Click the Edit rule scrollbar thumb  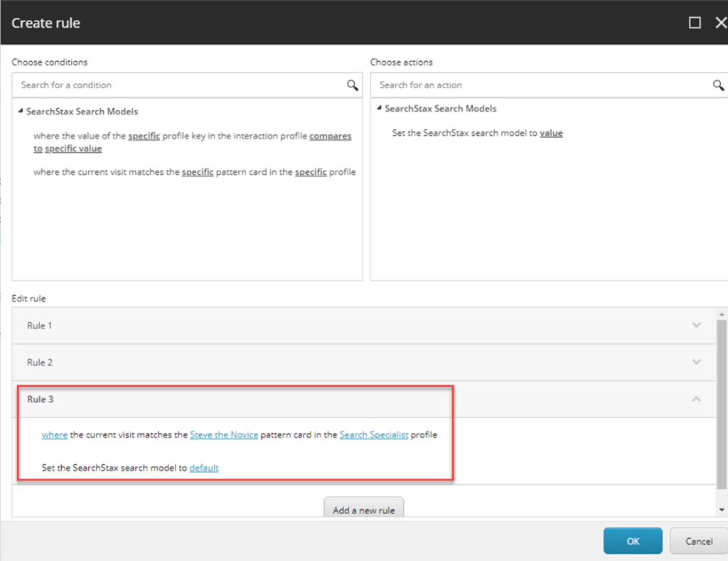[722, 404]
